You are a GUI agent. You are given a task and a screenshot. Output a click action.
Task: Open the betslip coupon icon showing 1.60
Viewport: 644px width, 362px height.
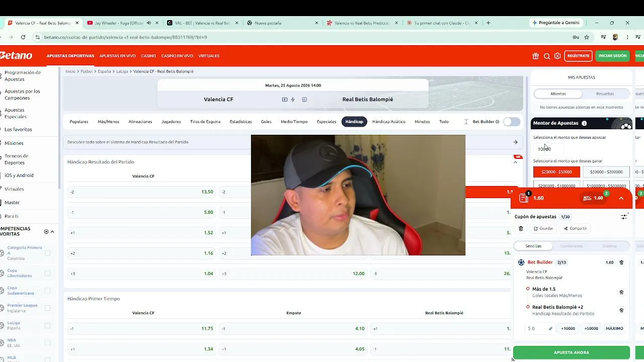point(524,198)
